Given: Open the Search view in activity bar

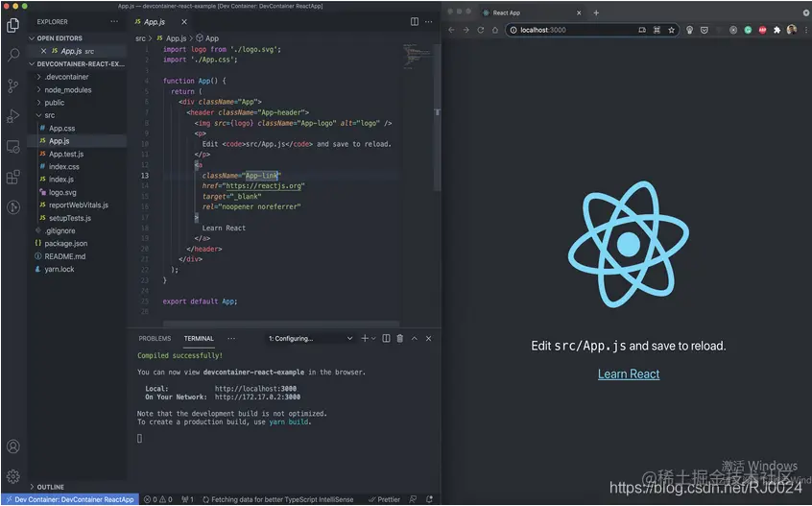Looking at the screenshot, I should (13, 55).
